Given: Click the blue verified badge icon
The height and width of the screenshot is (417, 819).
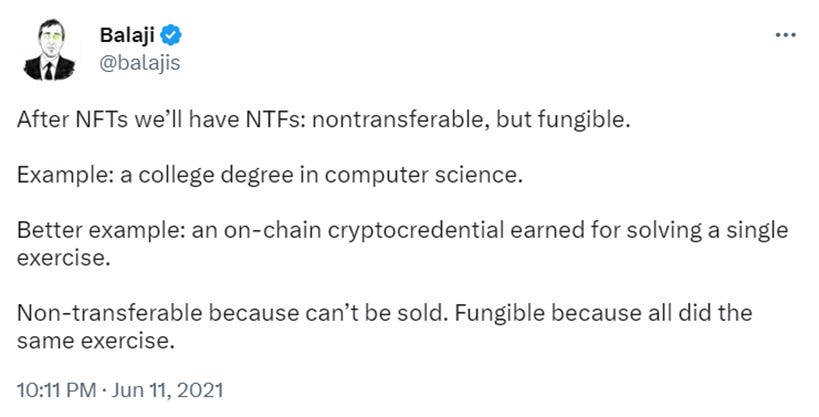Looking at the screenshot, I should click(x=171, y=36).
